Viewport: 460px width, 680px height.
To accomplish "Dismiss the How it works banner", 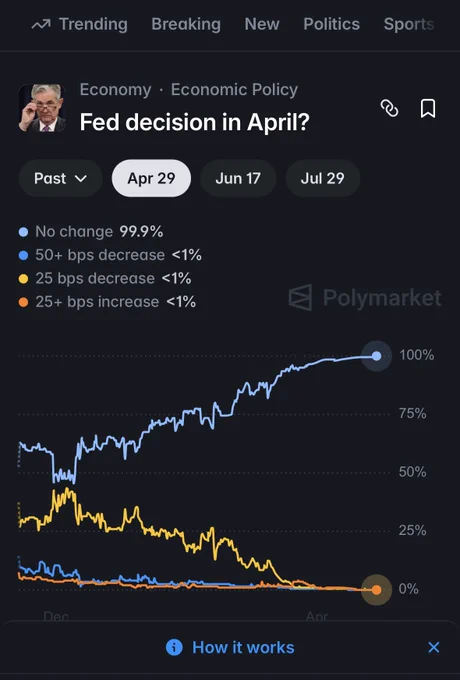I will pos(434,647).
